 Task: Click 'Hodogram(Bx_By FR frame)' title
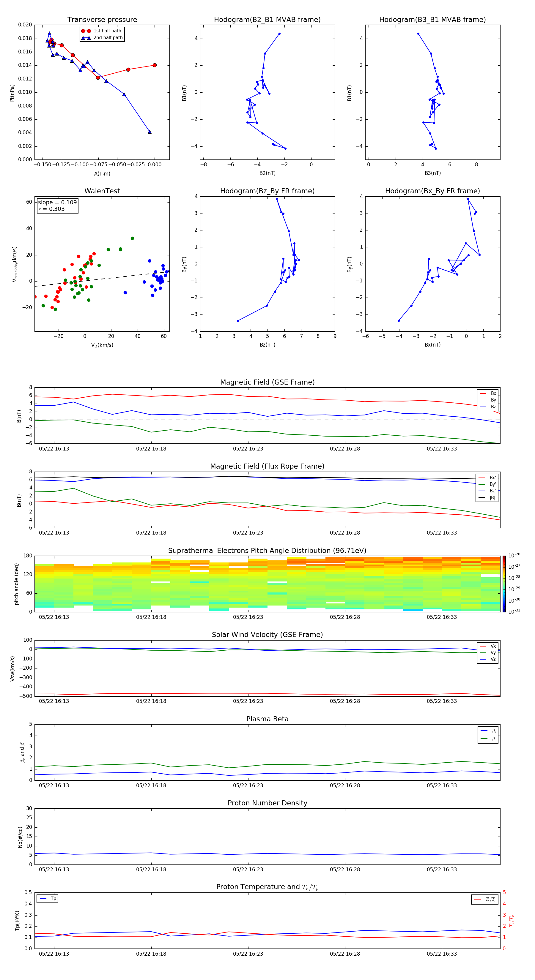point(432,191)
